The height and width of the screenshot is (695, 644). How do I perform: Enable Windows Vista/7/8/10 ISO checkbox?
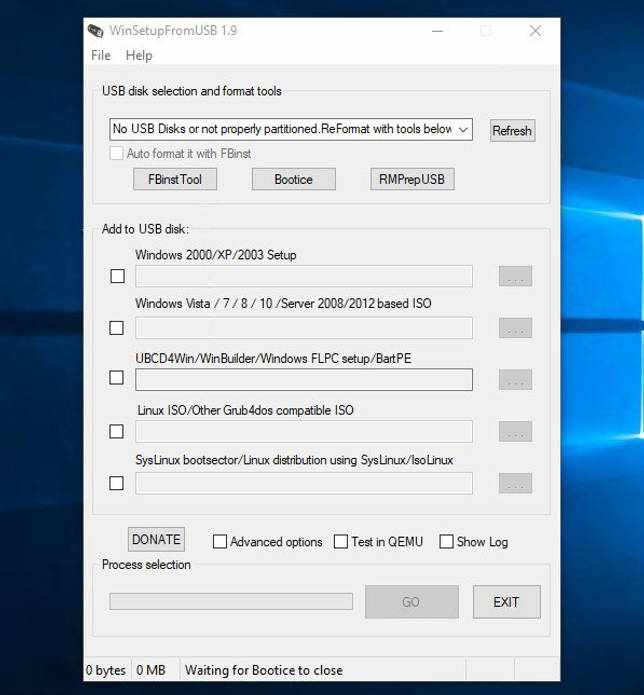point(117,328)
